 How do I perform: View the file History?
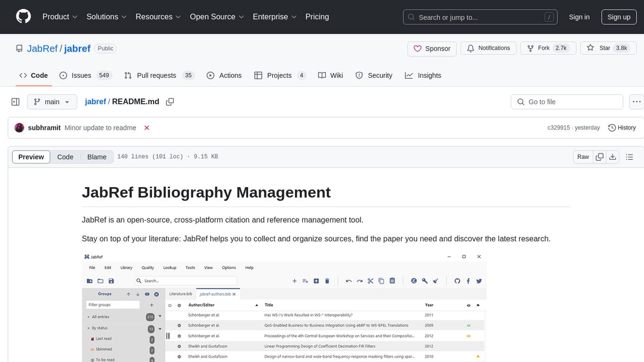click(622, 128)
